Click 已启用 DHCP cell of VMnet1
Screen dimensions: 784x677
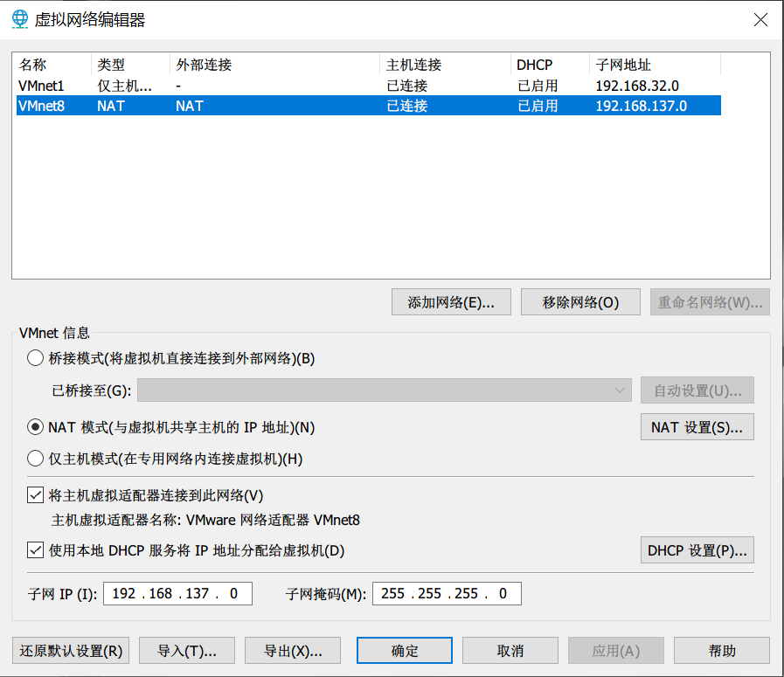(538, 86)
